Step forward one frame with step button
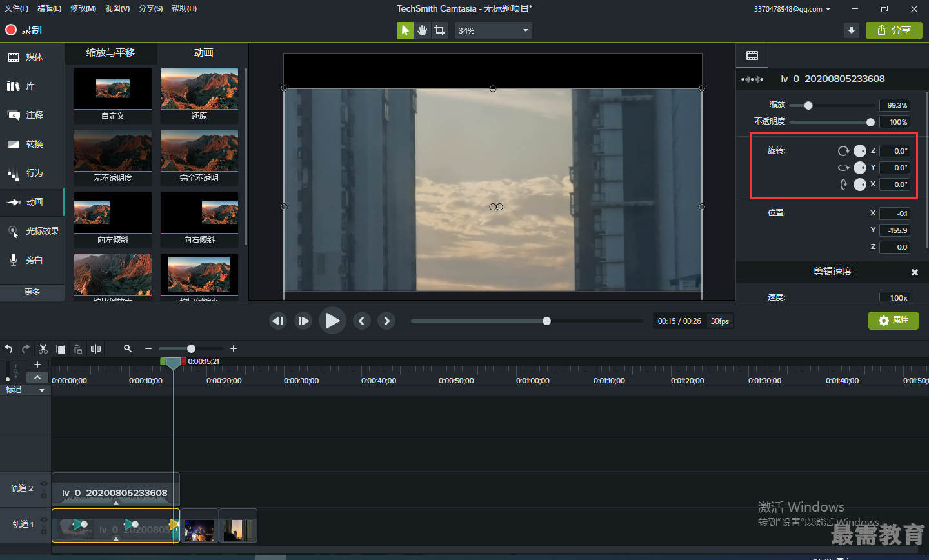This screenshot has width=929, height=560. 303,321
